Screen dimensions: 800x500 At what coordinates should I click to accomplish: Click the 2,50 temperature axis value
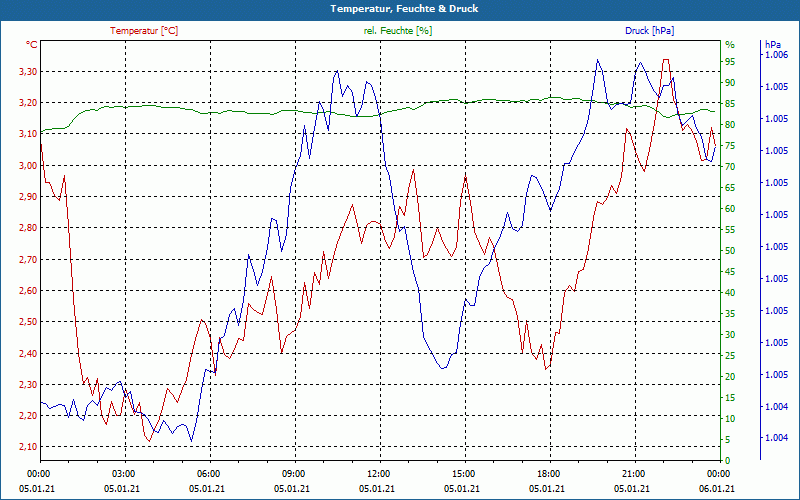click(28, 322)
